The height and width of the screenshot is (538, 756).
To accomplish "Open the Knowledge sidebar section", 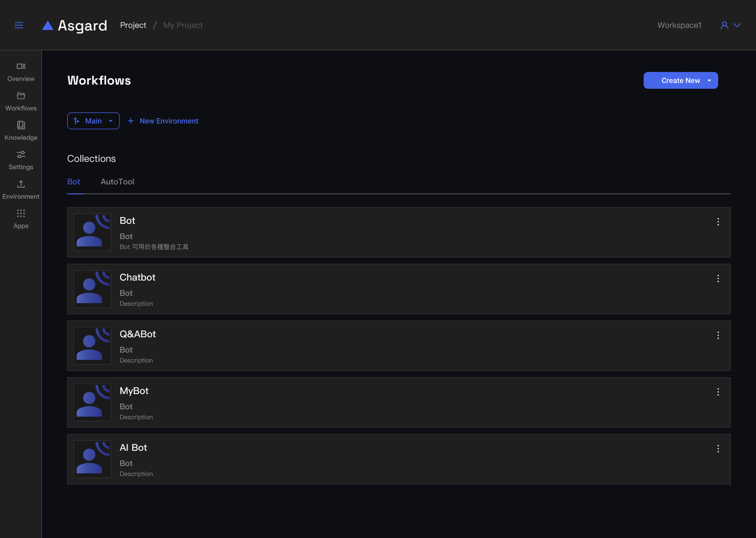I will pyautogui.click(x=21, y=131).
